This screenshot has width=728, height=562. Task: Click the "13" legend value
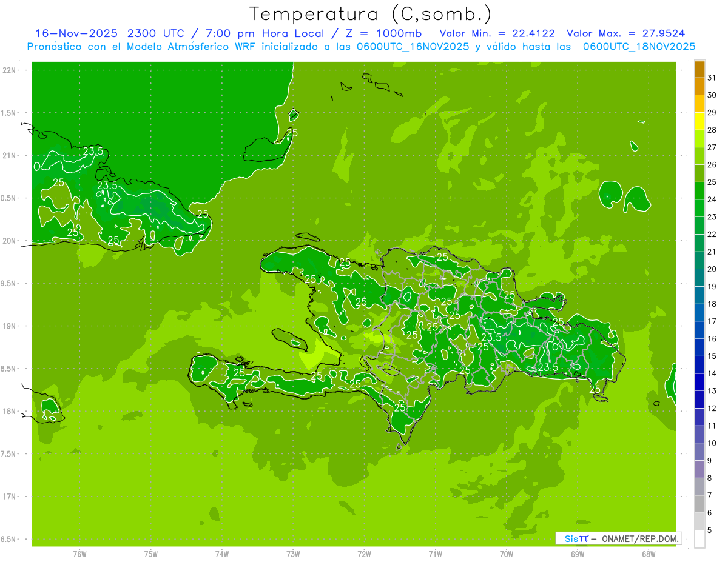point(712,391)
